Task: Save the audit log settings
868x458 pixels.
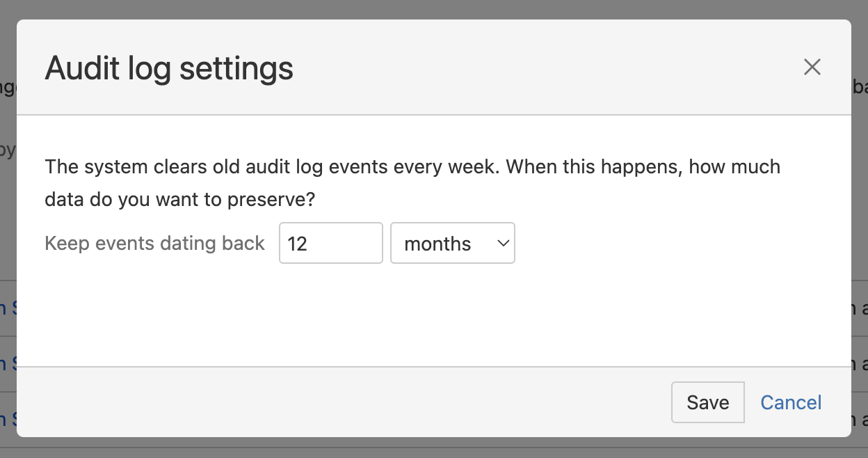Action: click(x=707, y=402)
